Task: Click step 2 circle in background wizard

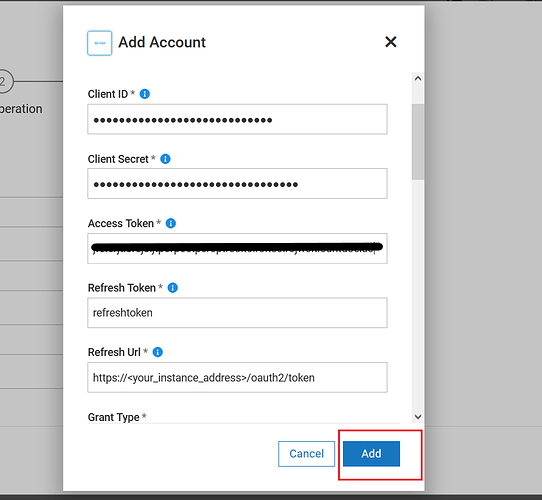Action: [3, 82]
